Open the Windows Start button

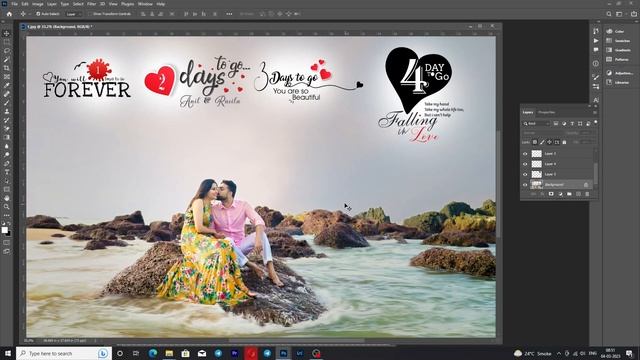click(8, 353)
